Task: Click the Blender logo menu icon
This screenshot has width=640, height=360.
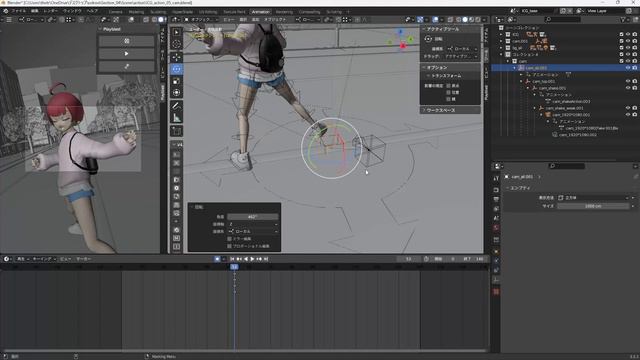Action: point(5,11)
